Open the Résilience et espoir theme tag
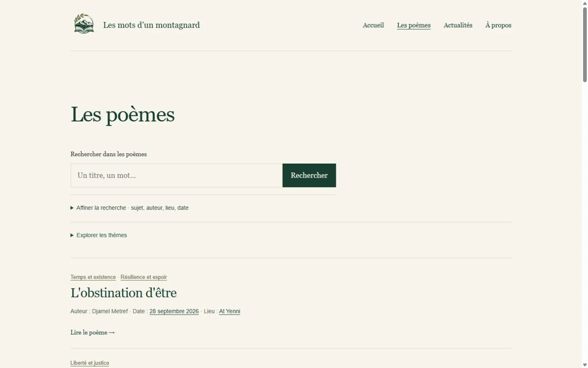The height and width of the screenshot is (368, 588). (x=144, y=277)
